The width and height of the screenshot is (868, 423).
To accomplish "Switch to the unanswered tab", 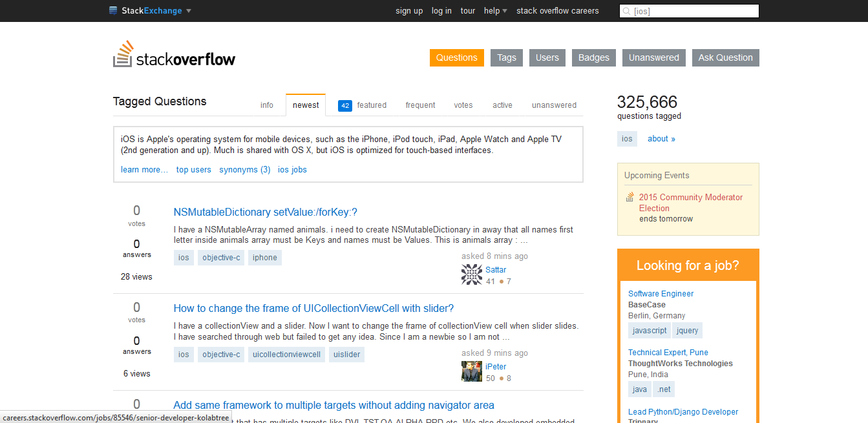I will [x=555, y=105].
